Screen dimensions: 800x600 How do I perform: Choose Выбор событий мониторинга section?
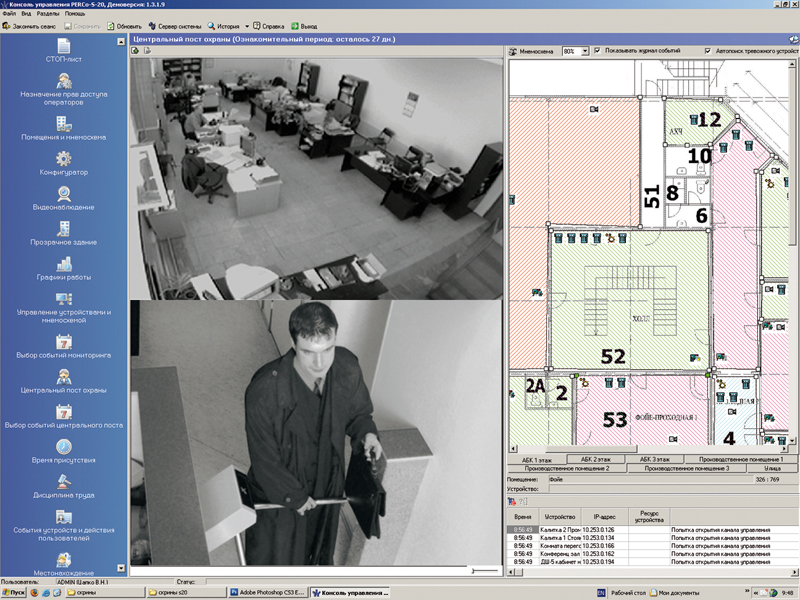pos(64,346)
